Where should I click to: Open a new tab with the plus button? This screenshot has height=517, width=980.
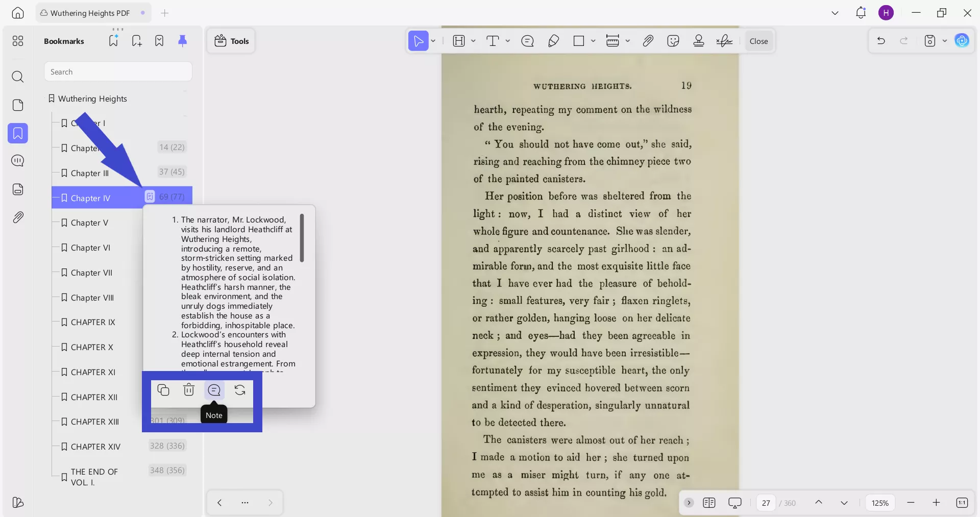click(x=165, y=13)
